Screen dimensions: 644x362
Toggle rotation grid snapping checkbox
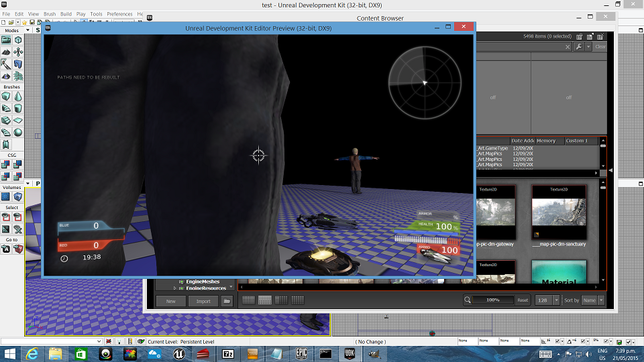pyautogui.click(x=583, y=341)
